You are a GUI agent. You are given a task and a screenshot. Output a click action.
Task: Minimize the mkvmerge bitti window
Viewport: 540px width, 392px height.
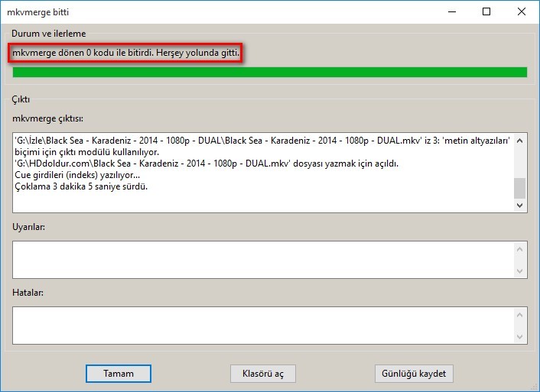[x=451, y=12]
